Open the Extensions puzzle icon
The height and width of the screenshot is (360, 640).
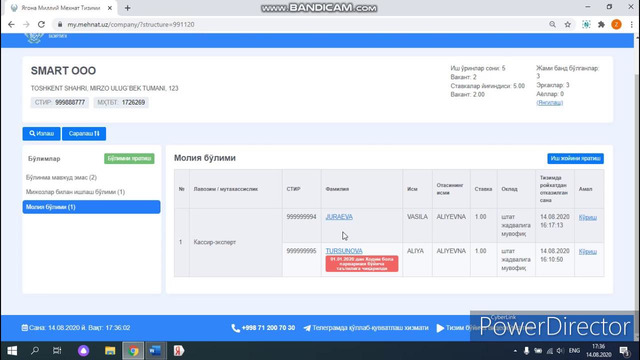[x=601, y=24]
